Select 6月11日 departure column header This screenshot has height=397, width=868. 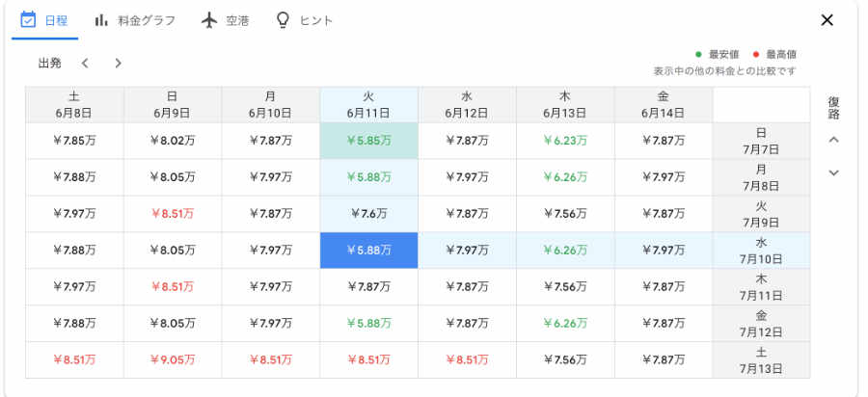pyautogui.click(x=368, y=104)
